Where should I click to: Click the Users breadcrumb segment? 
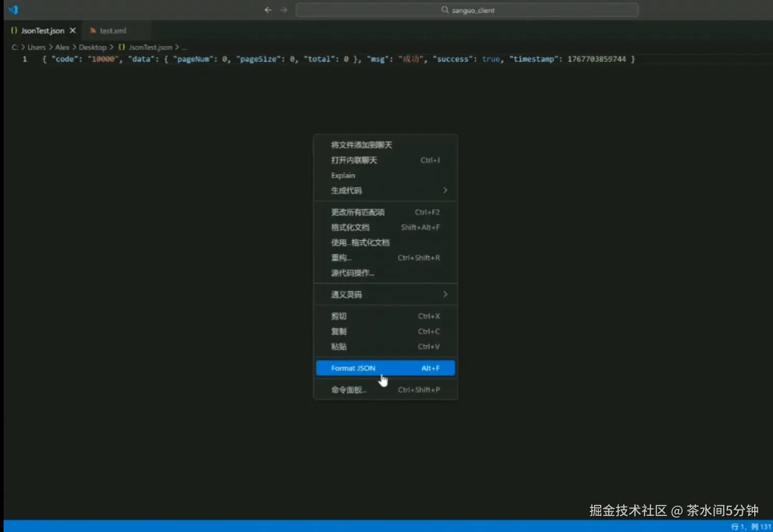37,47
